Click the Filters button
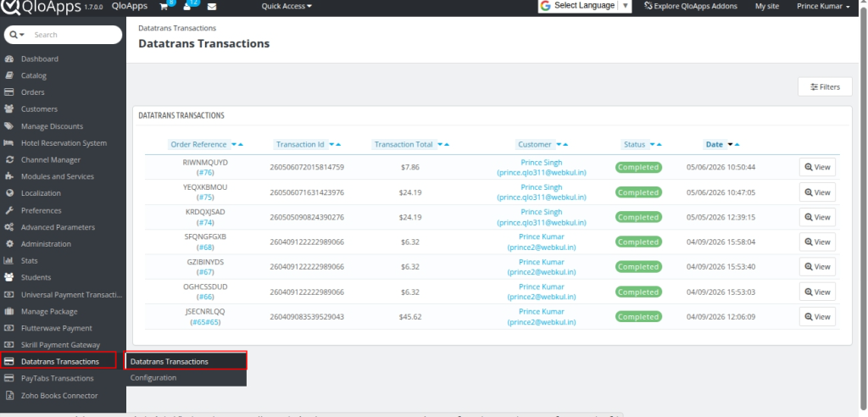 click(825, 87)
